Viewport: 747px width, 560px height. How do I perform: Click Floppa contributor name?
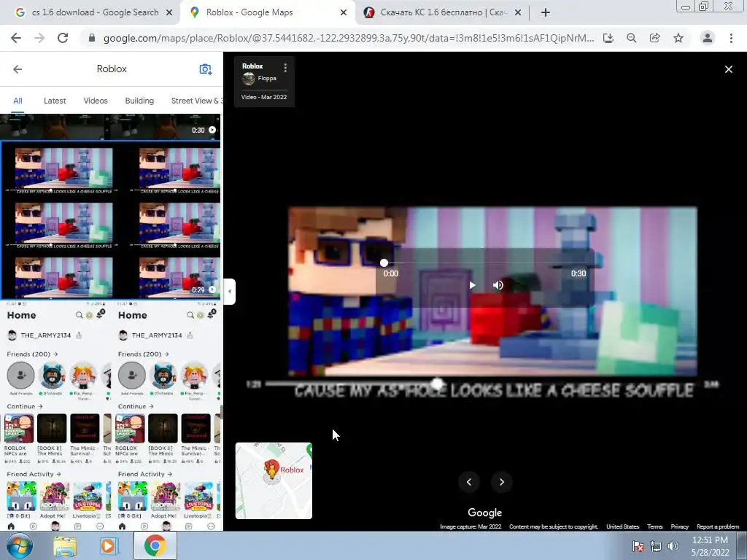tap(267, 78)
